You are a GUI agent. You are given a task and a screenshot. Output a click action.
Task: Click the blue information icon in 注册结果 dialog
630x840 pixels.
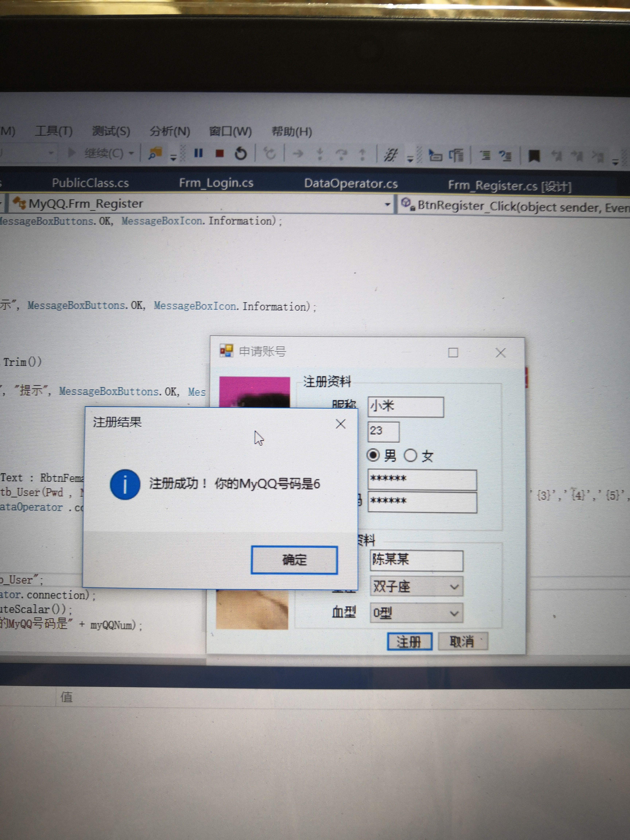click(x=125, y=484)
